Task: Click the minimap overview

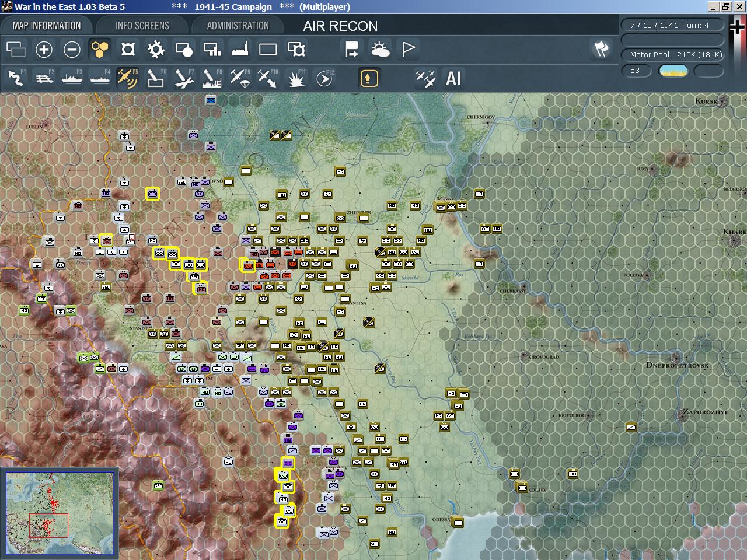Action: pyautogui.click(x=60, y=513)
